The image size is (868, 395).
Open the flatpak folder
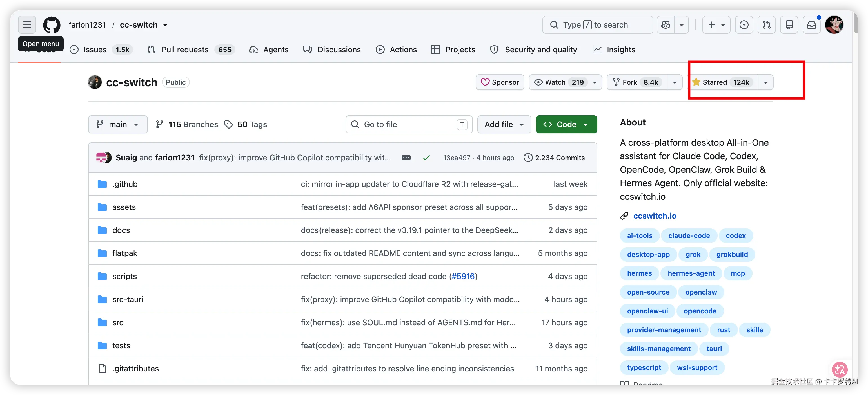pyautogui.click(x=125, y=253)
